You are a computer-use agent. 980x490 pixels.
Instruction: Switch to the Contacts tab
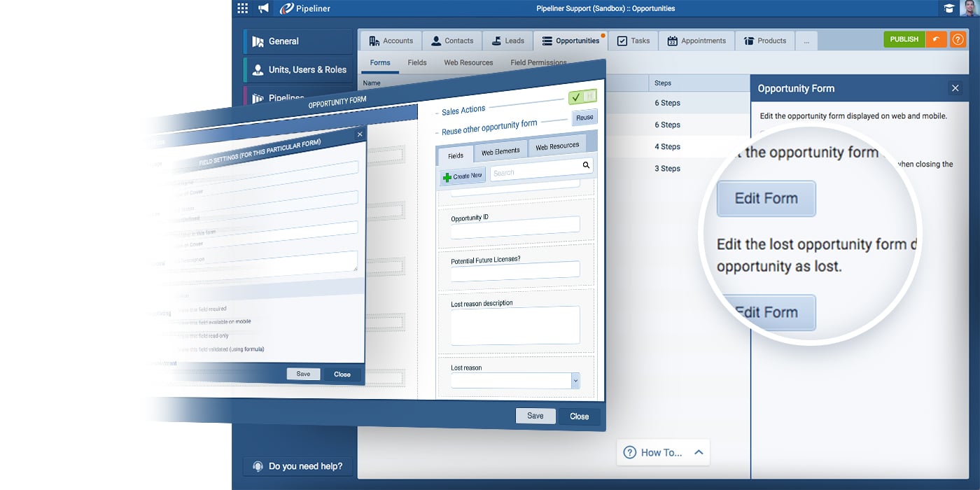pyautogui.click(x=452, y=41)
